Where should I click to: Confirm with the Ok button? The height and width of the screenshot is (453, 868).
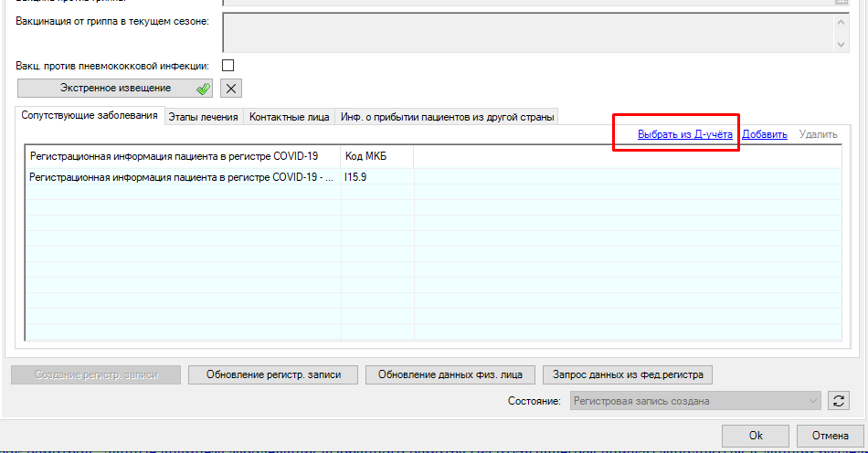coord(755,436)
